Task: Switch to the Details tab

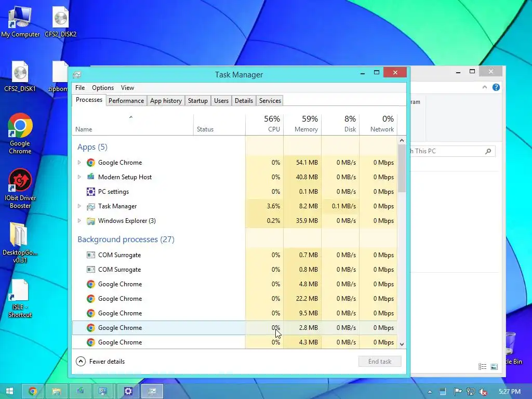Action: 244,101
